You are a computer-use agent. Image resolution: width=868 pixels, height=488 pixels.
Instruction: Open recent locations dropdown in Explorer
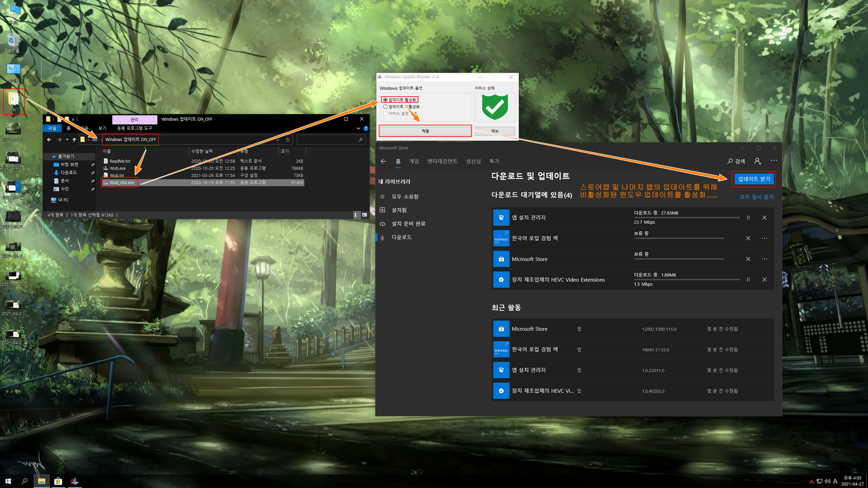pos(67,139)
